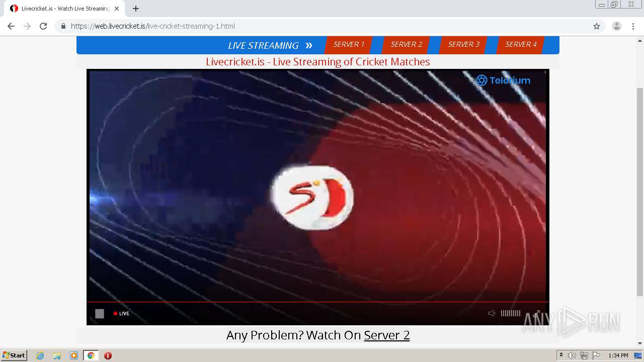Reload the current page
The image size is (644, 362).
pos(43,26)
